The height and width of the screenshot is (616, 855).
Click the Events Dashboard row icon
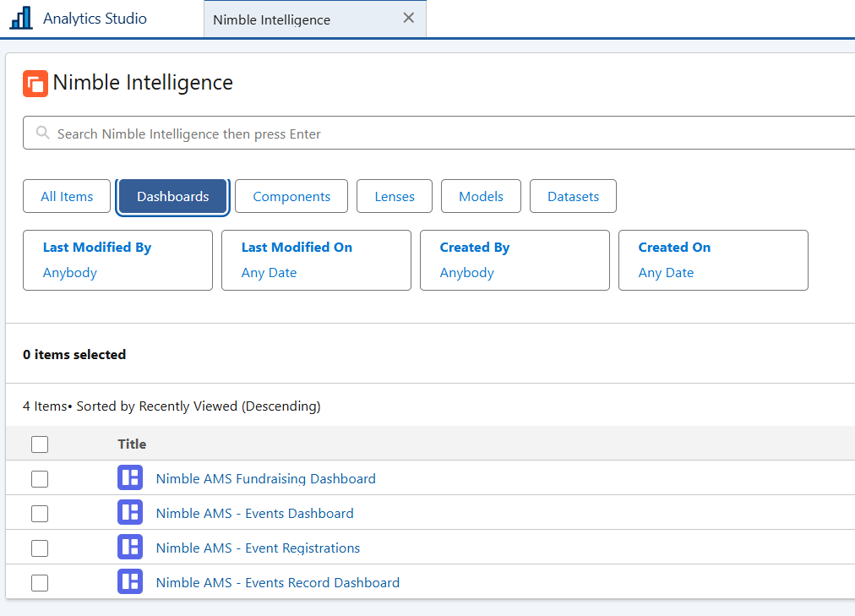pos(130,513)
